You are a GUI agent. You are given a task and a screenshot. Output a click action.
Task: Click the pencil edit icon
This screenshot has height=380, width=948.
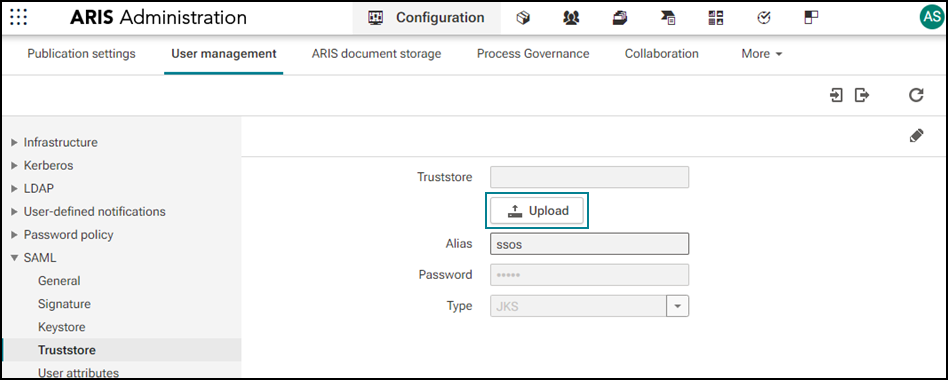coord(917,136)
